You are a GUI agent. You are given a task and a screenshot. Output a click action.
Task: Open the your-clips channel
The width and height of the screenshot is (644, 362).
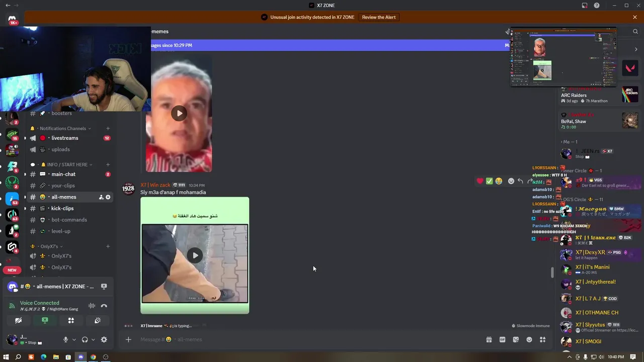click(x=70, y=186)
